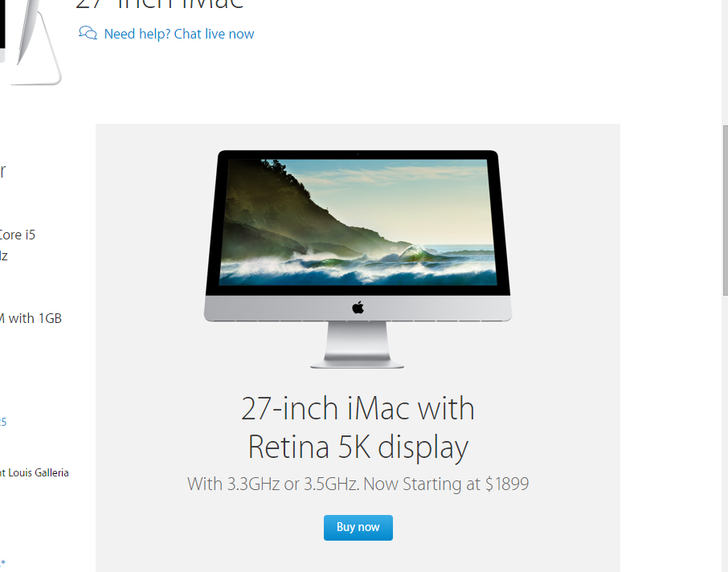Click the 'Retina 5K display' heading line
This screenshot has height=572, width=728.
point(358,447)
